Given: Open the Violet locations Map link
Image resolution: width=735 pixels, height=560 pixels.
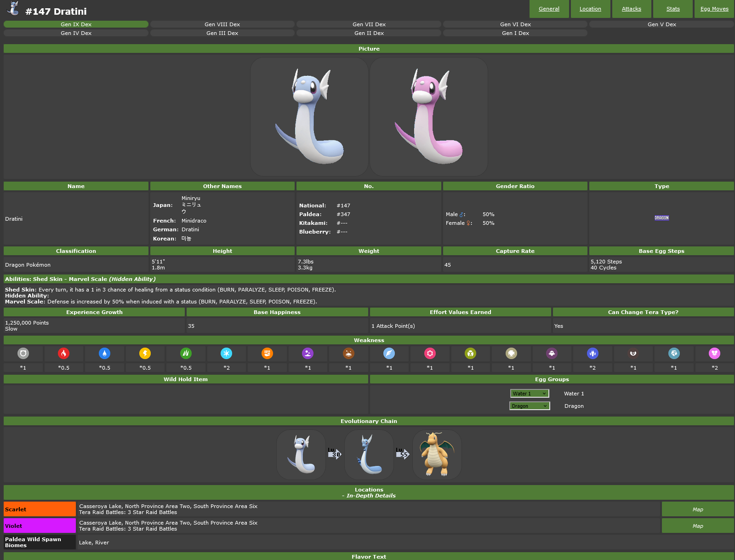Looking at the screenshot, I should pyautogui.click(x=698, y=526).
